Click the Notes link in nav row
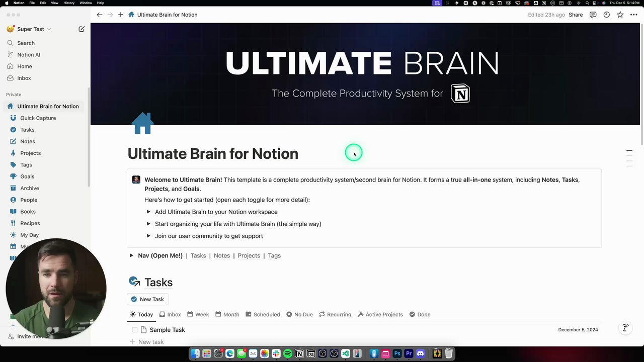 tap(222, 255)
